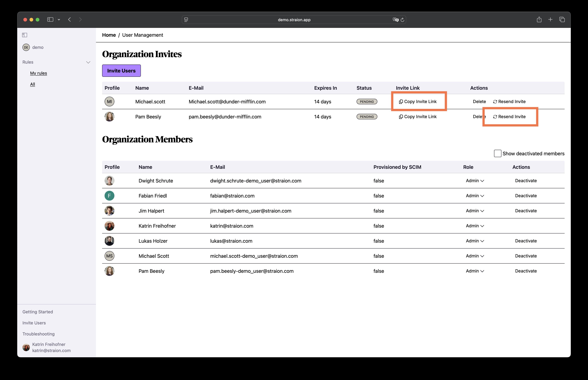Click Pam Beesly picture in members table
The width and height of the screenshot is (588, 380).
tap(109, 271)
